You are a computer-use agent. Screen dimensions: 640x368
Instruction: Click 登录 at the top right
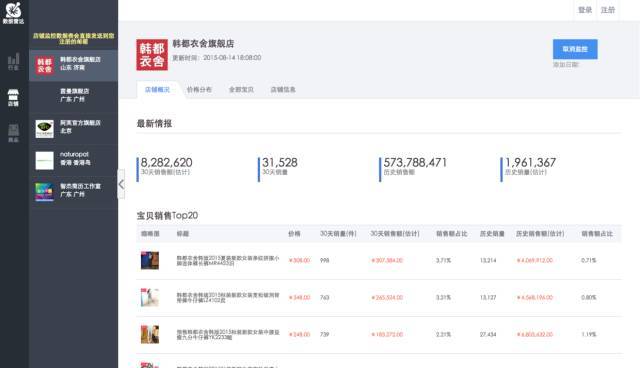click(x=585, y=10)
